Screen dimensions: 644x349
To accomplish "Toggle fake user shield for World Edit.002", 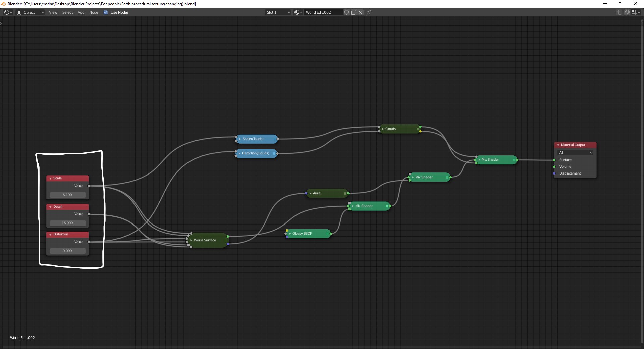I will pos(347,12).
